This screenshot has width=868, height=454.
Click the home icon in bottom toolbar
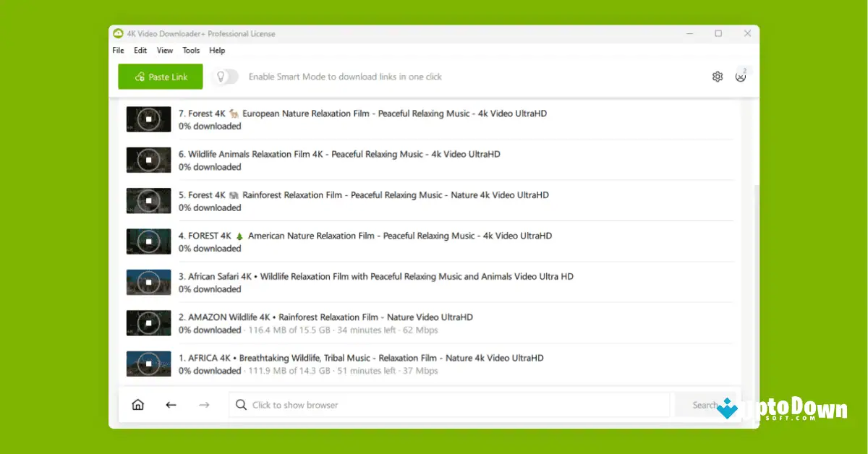click(137, 405)
